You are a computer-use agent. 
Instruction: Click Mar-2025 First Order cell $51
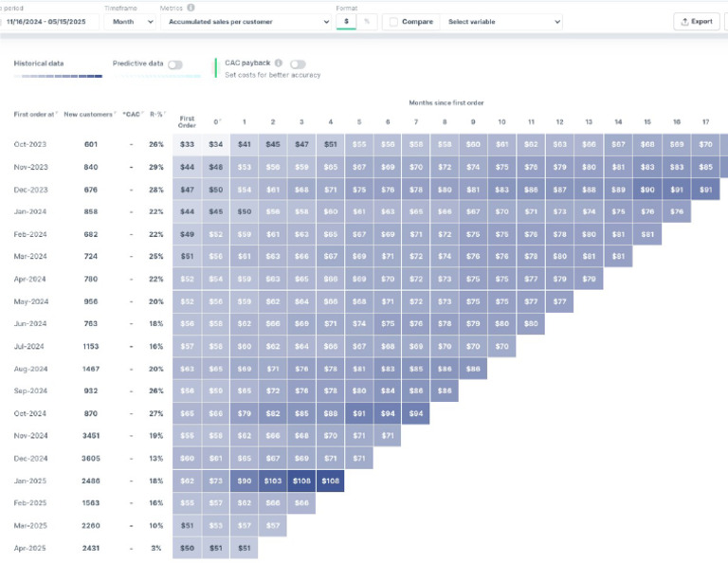(187, 525)
